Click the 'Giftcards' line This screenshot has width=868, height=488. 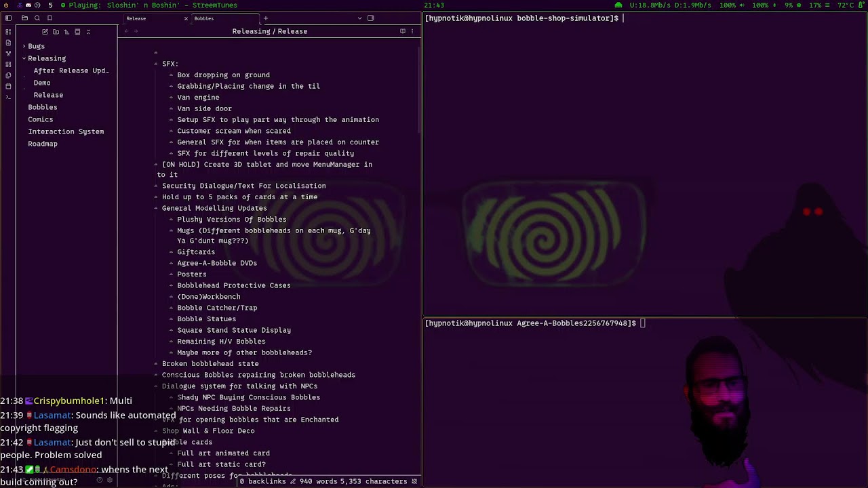click(196, 252)
